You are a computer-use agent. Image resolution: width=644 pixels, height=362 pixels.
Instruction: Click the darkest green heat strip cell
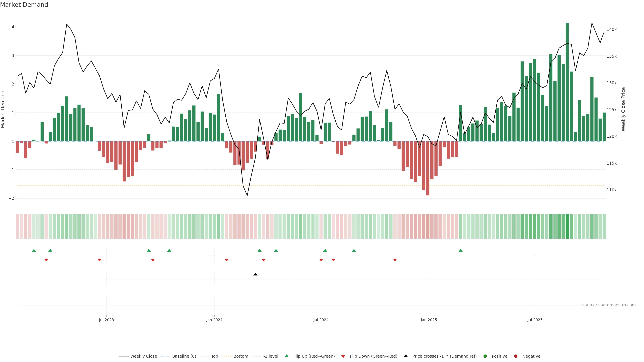567,226
